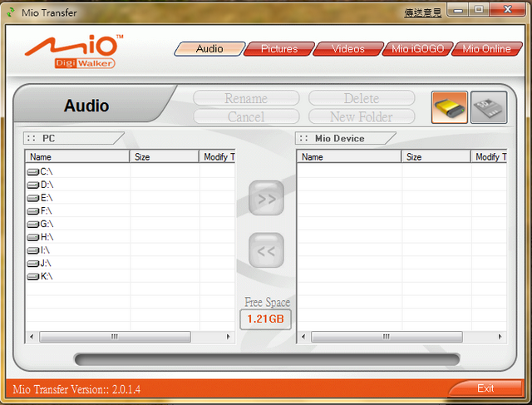532x405 pixels.
Task: Click PC list scrollbar left arrow
Action: click(32, 337)
